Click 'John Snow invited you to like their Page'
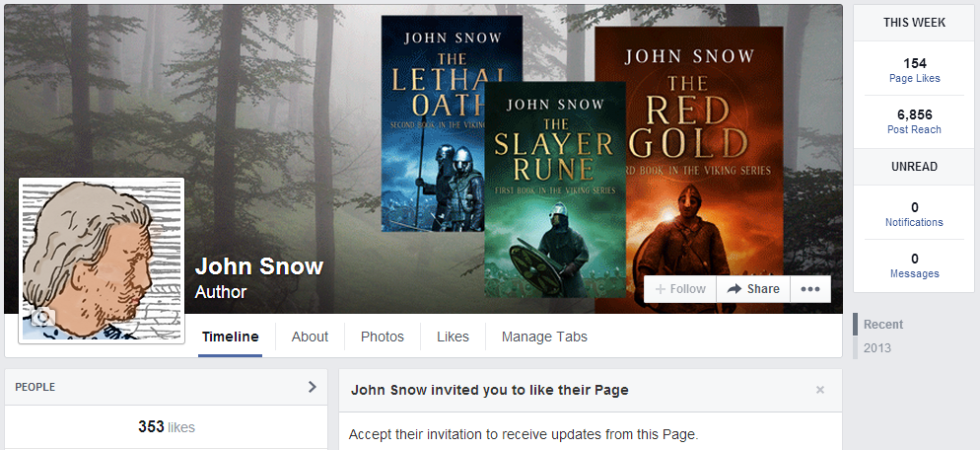Viewport: 980px width, 450px height. [x=489, y=390]
